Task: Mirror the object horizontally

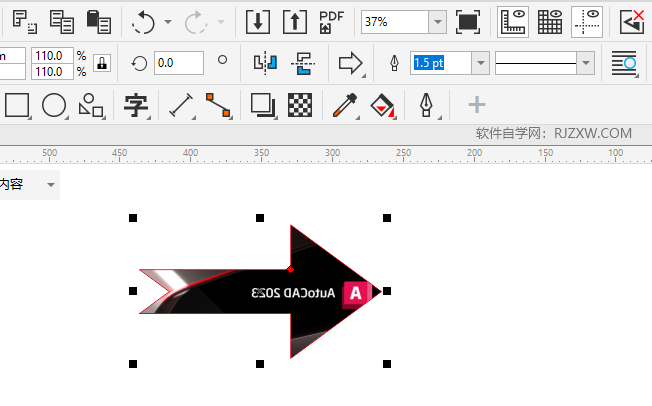Action: [x=265, y=63]
